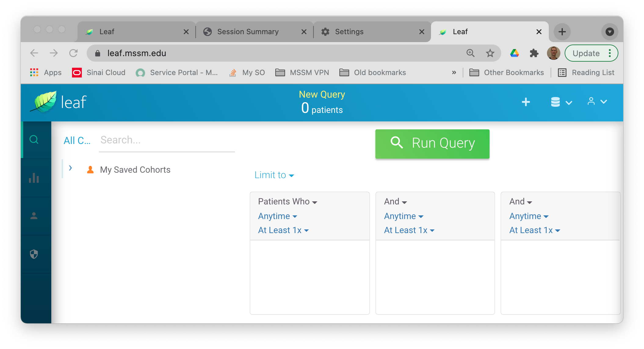Open At Least 1x dropdown in second panel
The image size is (644, 349).
click(x=409, y=230)
